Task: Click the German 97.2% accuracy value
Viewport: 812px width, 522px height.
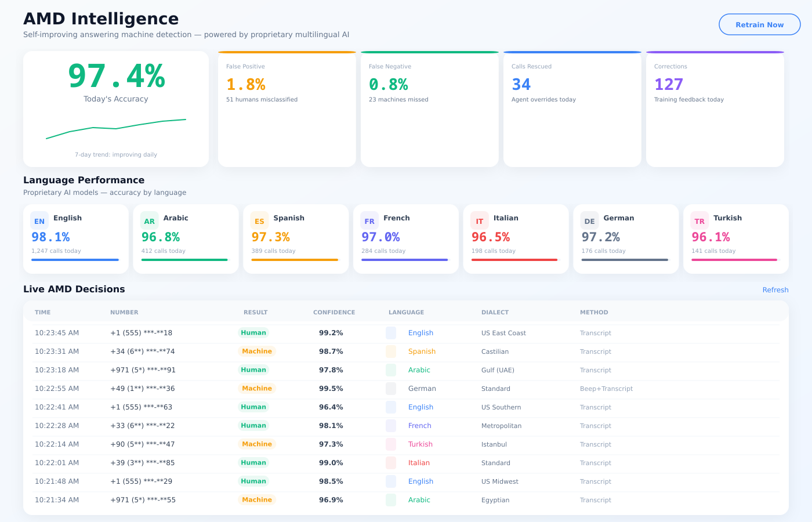Action: [x=601, y=237]
